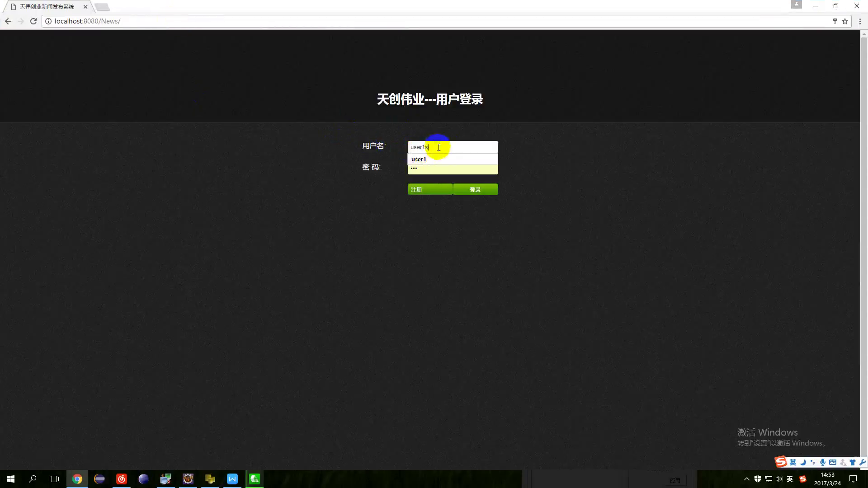The image size is (868, 488).
Task: Open the NetEase Cloud Music taskbar icon
Action: point(121,479)
